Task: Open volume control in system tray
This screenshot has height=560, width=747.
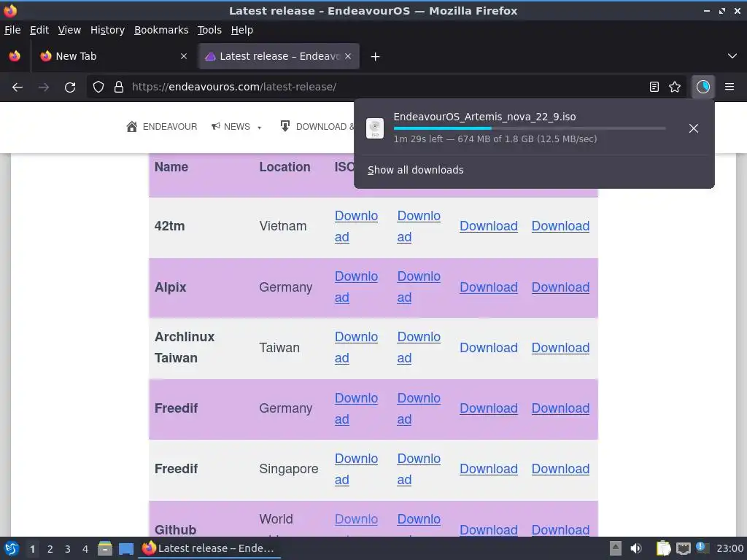Action: 635,548
